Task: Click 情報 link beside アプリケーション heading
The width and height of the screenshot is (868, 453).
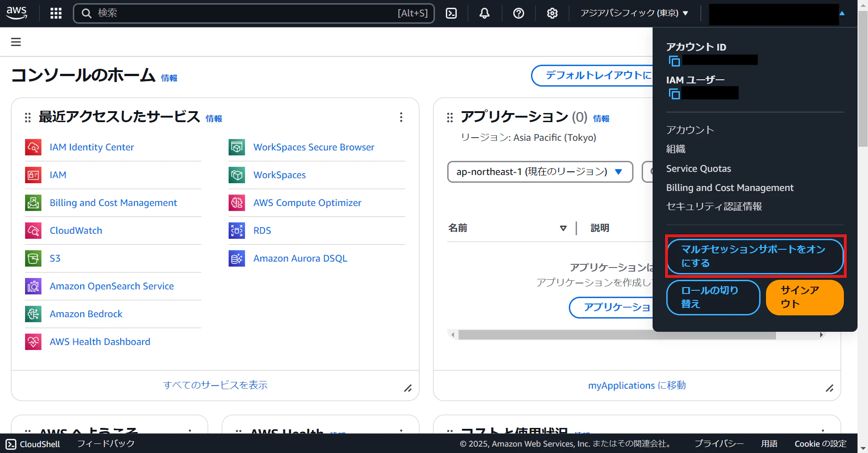Action: (601, 118)
